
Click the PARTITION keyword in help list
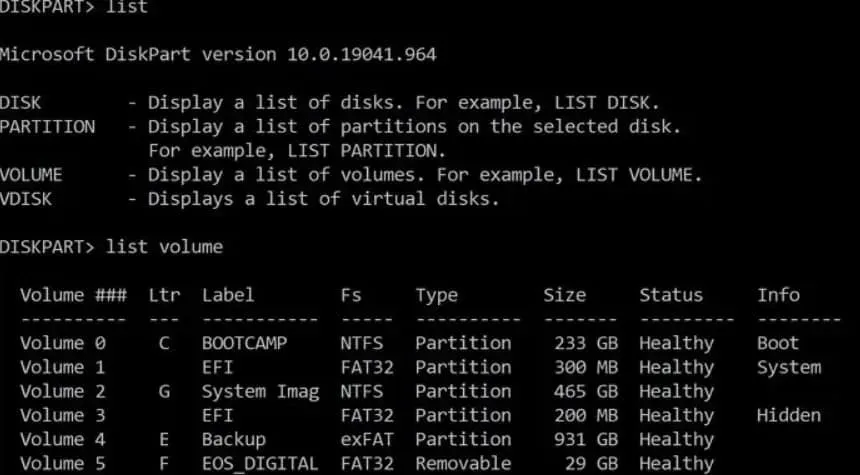[x=47, y=127]
